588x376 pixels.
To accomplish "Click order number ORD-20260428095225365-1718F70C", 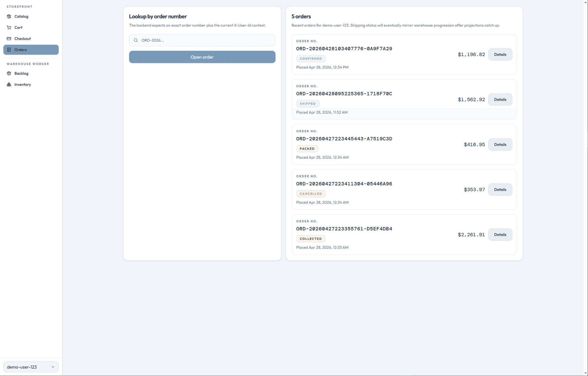I will pyautogui.click(x=344, y=94).
